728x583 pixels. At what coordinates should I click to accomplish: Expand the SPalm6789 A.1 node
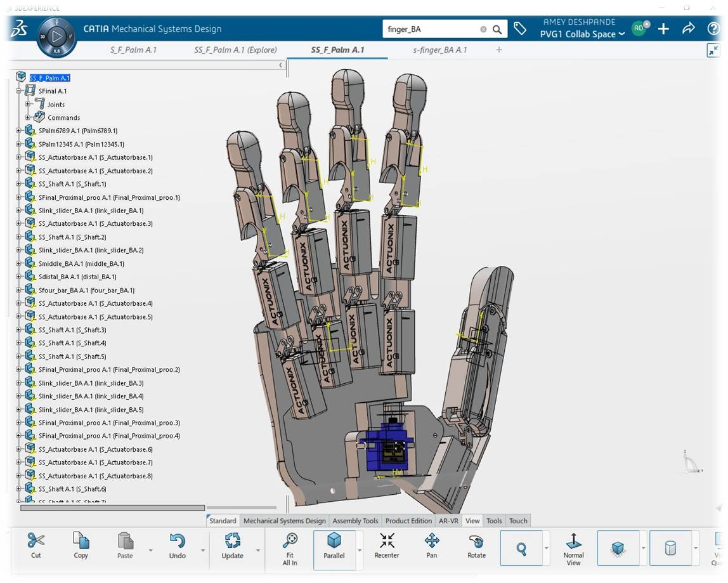tap(19, 131)
